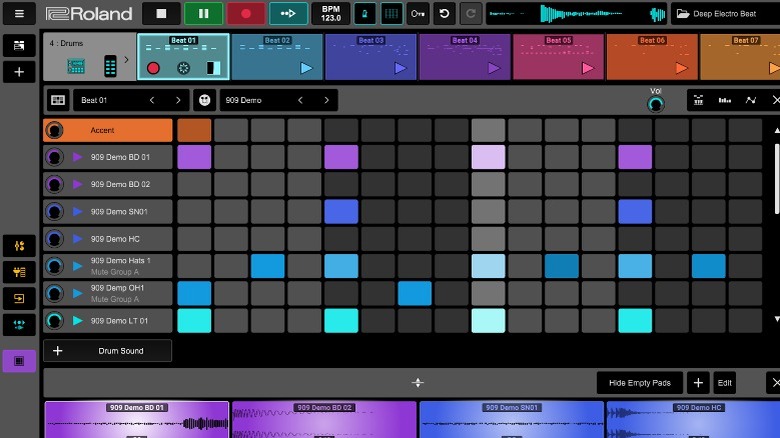Screen dimensions: 780x438
Task: Adjust the Vol knob
Action: click(656, 104)
